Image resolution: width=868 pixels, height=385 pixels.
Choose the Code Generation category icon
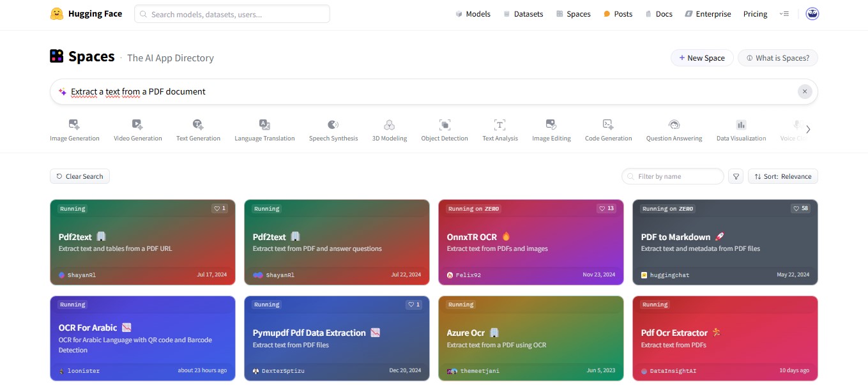608,125
